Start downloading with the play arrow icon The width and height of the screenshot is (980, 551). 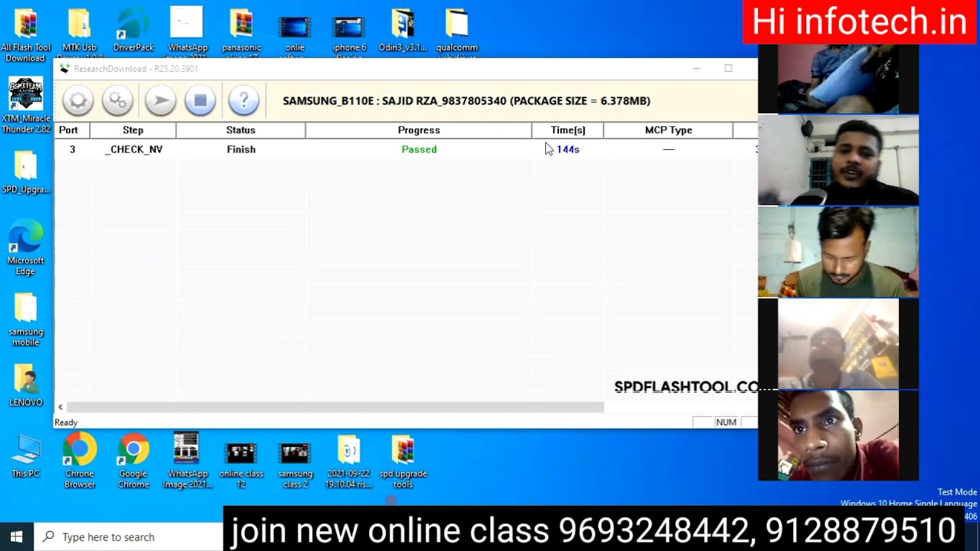pos(160,100)
